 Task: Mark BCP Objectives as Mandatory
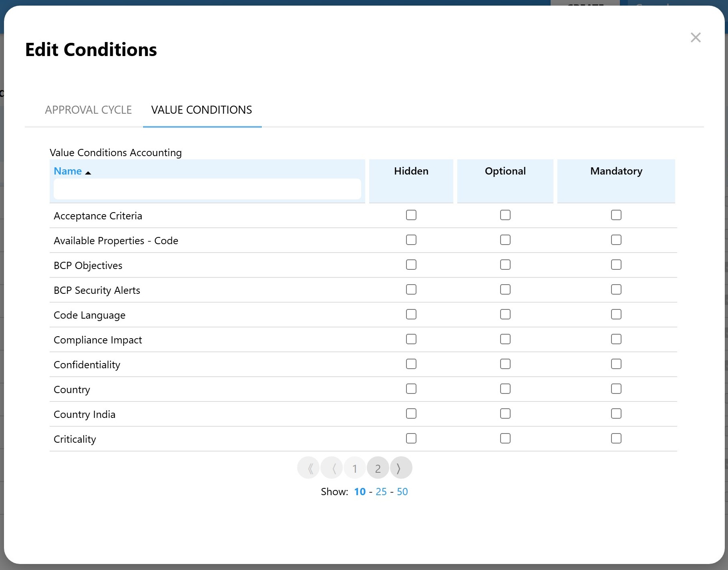click(x=616, y=265)
